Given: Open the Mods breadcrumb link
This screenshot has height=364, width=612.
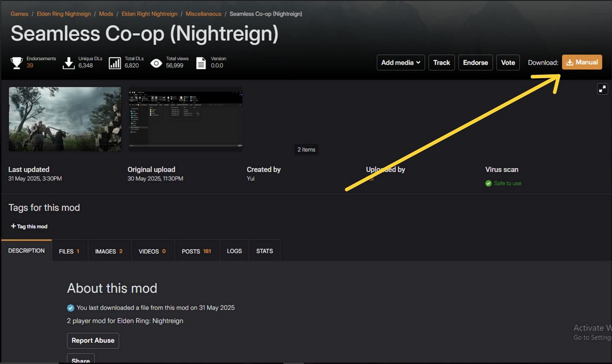Looking at the screenshot, I should tap(106, 14).
